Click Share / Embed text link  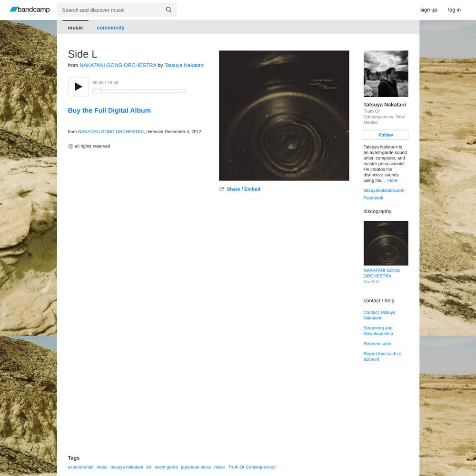click(x=243, y=189)
